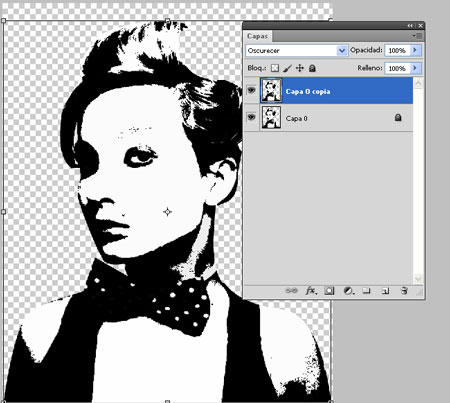
Task: Delete layer with the trash icon
Action: click(404, 291)
